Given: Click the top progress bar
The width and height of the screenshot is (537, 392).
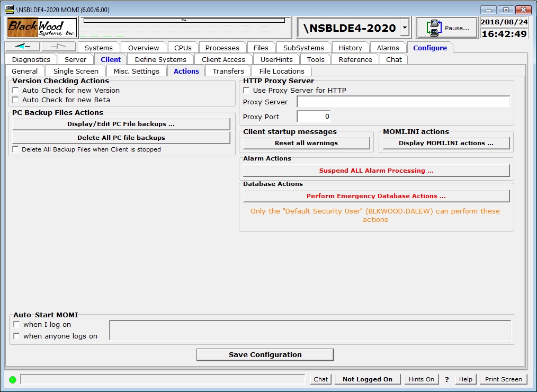Looking at the screenshot, I should point(184,21).
